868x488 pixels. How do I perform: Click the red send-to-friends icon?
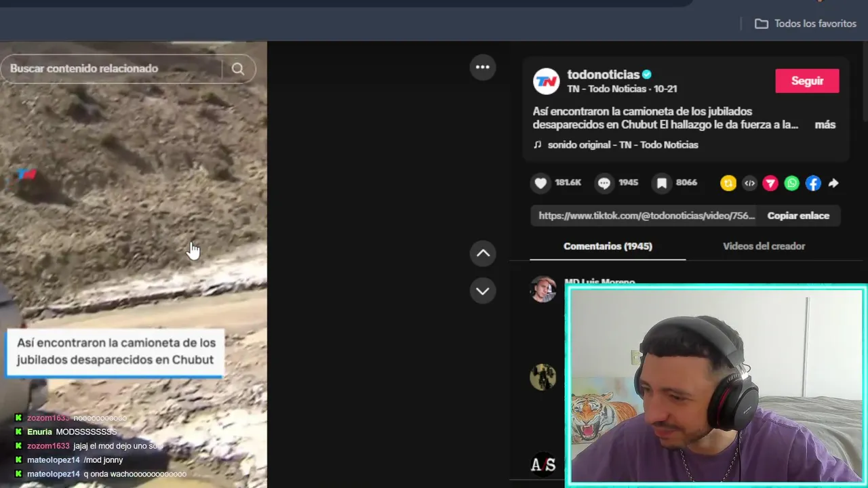[770, 183]
